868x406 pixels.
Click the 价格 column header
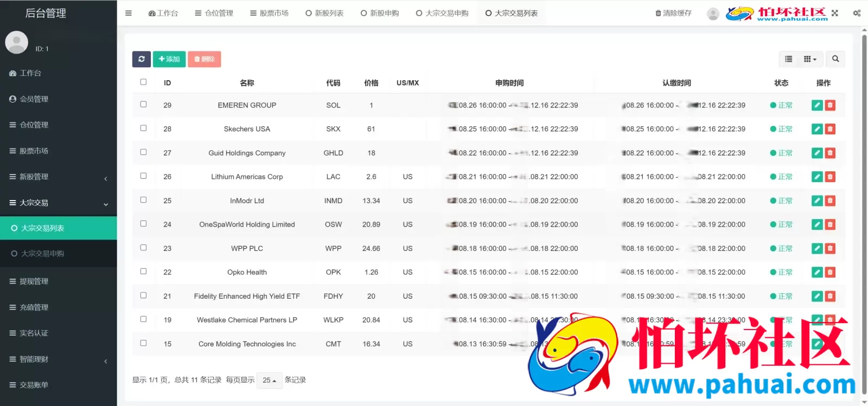tap(371, 83)
